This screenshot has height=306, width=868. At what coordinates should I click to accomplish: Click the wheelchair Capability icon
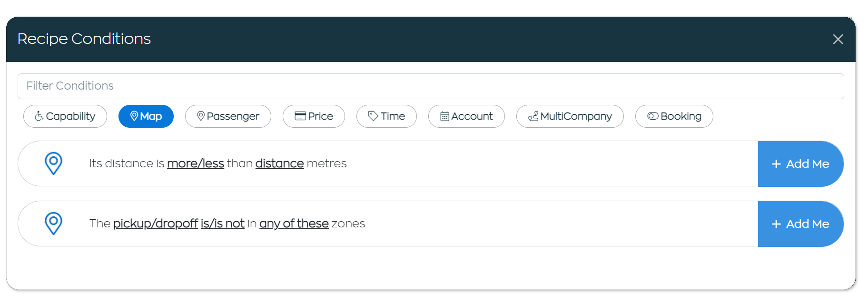[x=39, y=116]
